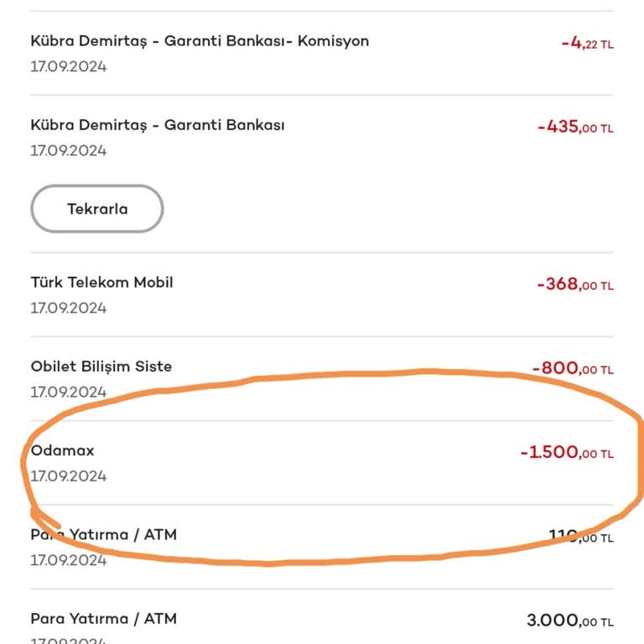The width and height of the screenshot is (644, 644).
Task: Tap the -800,00 TL Obilet amount
Action: pyautogui.click(x=573, y=368)
